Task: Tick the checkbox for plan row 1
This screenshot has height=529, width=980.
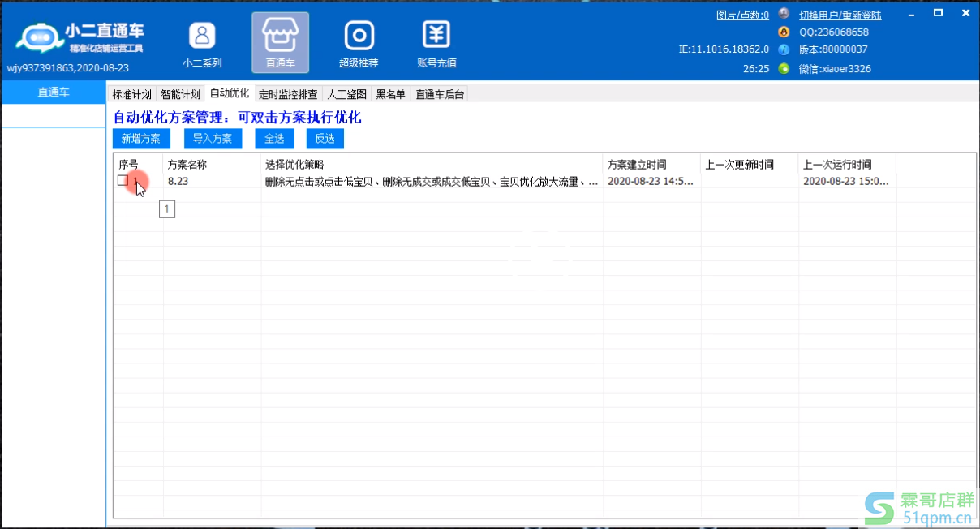Action: 122,181
